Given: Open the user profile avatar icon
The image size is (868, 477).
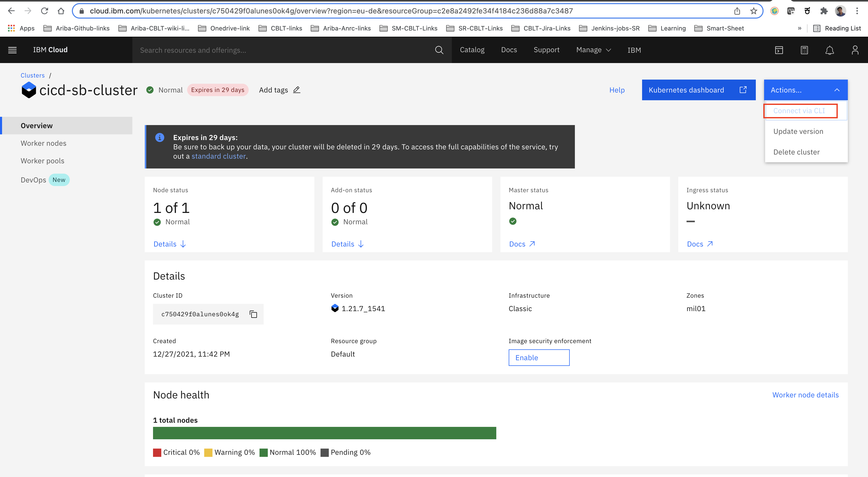Looking at the screenshot, I should 855,50.
